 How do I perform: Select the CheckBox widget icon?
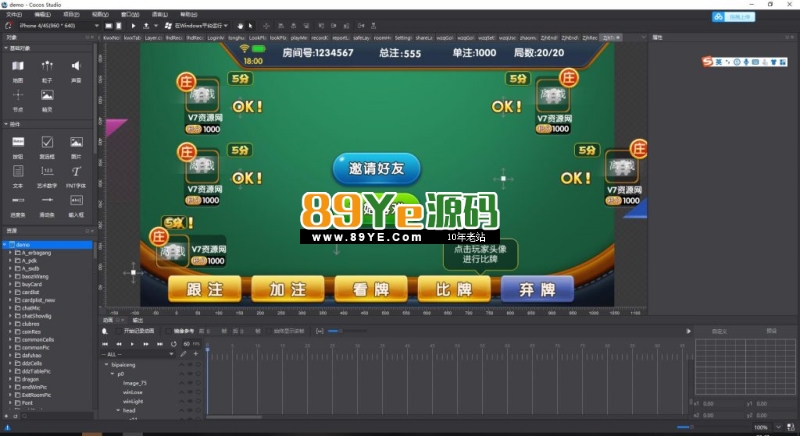(47, 142)
